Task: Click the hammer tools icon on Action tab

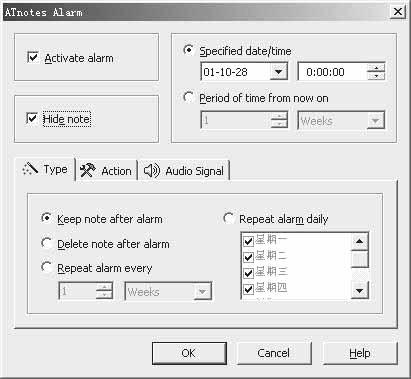Action: point(88,170)
